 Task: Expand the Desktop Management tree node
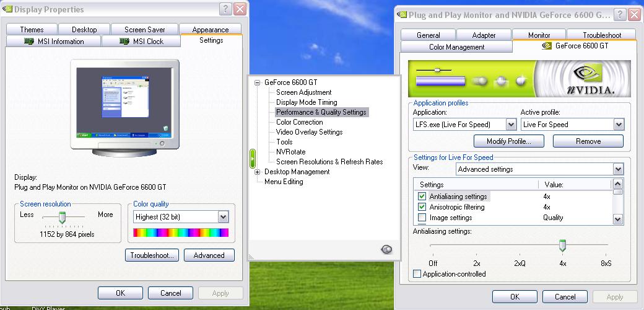point(257,172)
